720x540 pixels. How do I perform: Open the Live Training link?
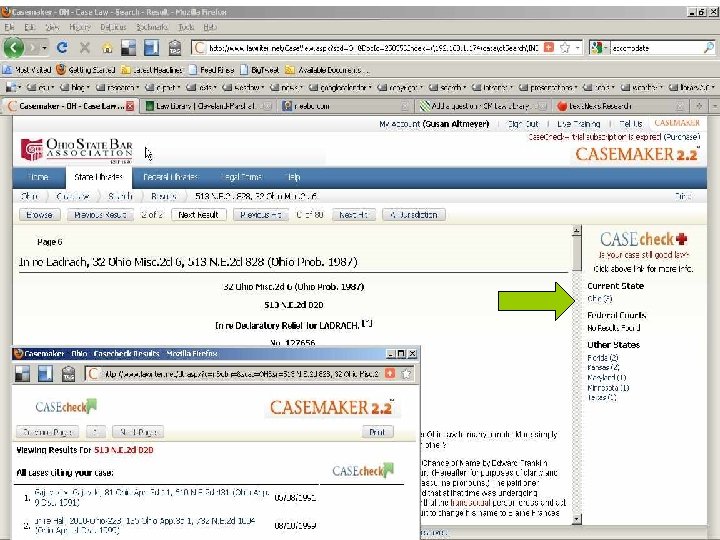tap(578, 124)
